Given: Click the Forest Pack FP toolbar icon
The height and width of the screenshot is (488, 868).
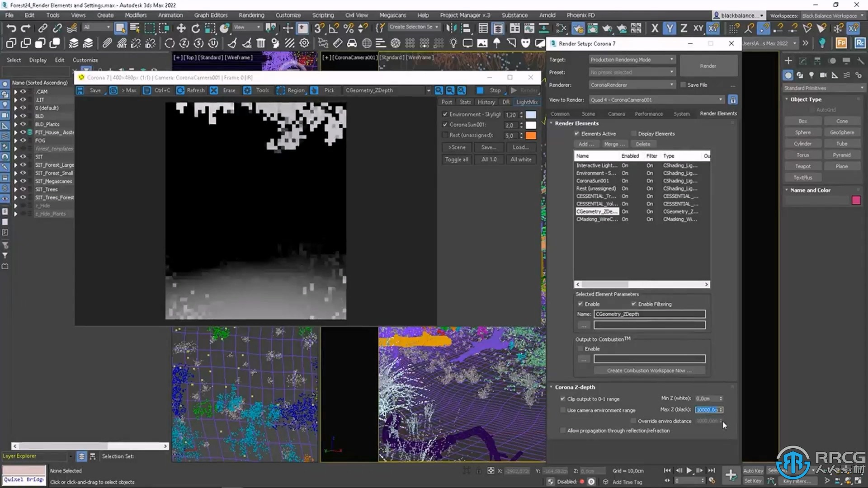Looking at the screenshot, I should pyautogui.click(x=841, y=43).
